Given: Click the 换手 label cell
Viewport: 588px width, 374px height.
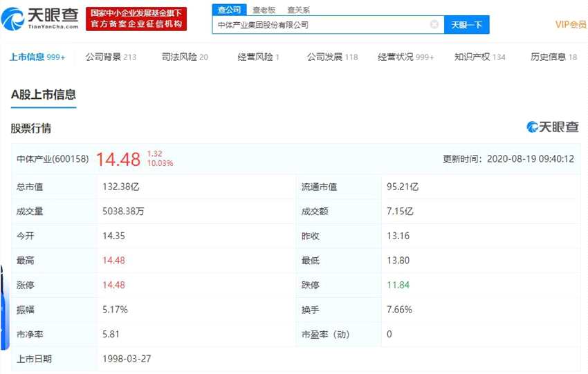Looking at the screenshot, I should 339,310.
